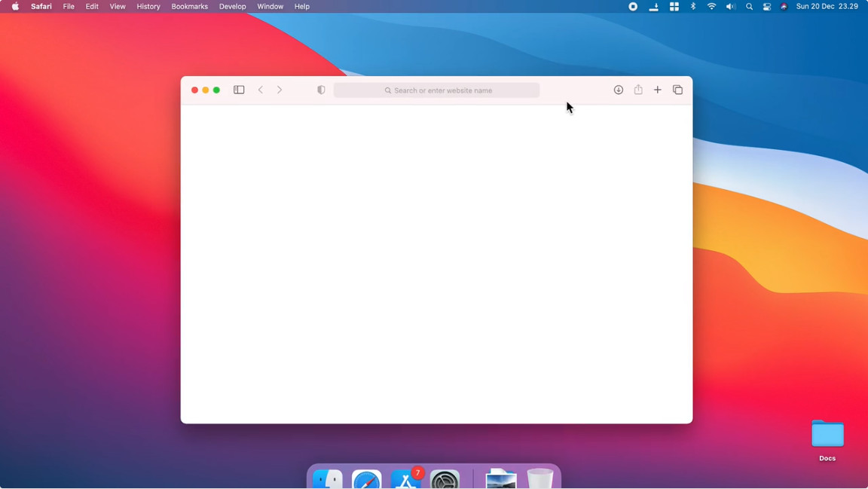This screenshot has height=489, width=868.
Task: Close the Safari window with red button
Action: click(x=195, y=90)
